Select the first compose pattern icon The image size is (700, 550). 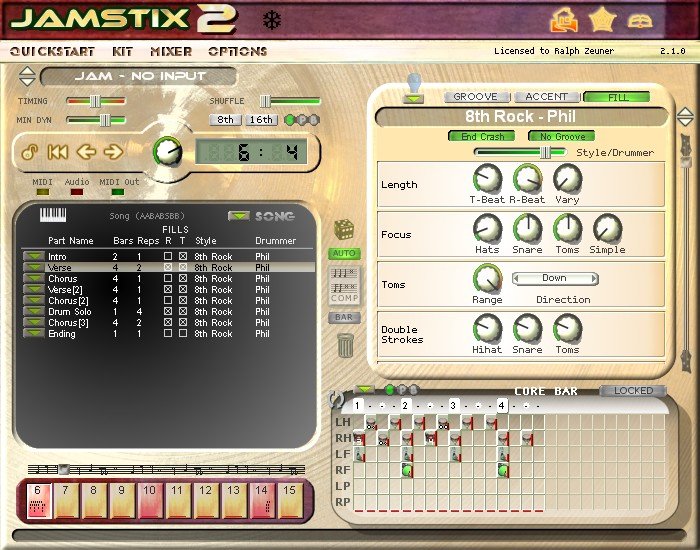(344, 273)
